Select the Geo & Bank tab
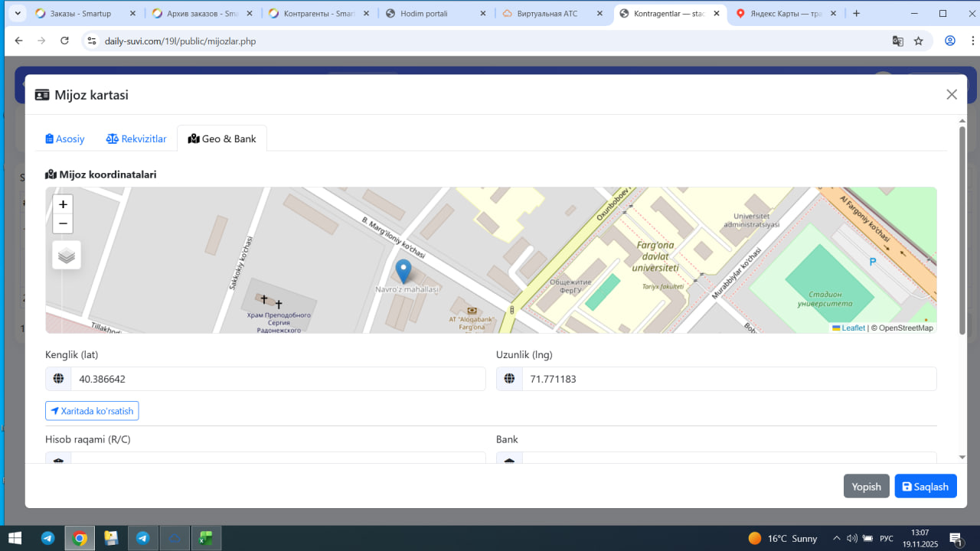This screenshot has width=980, height=551. click(222, 139)
